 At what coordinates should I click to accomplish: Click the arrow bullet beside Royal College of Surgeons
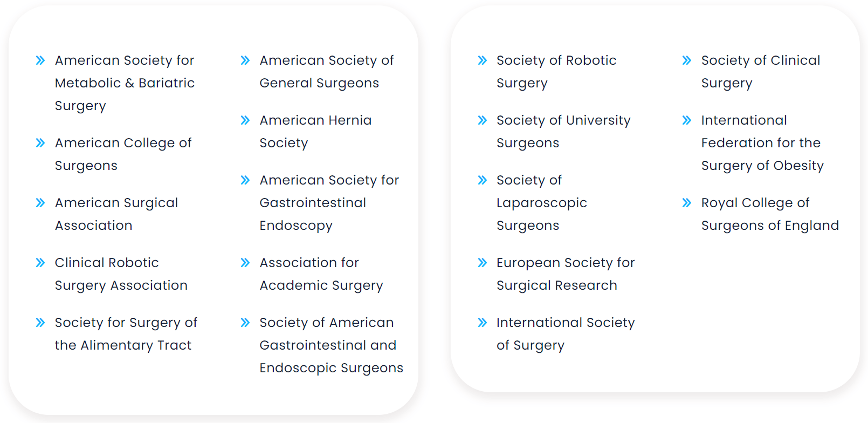point(687,203)
